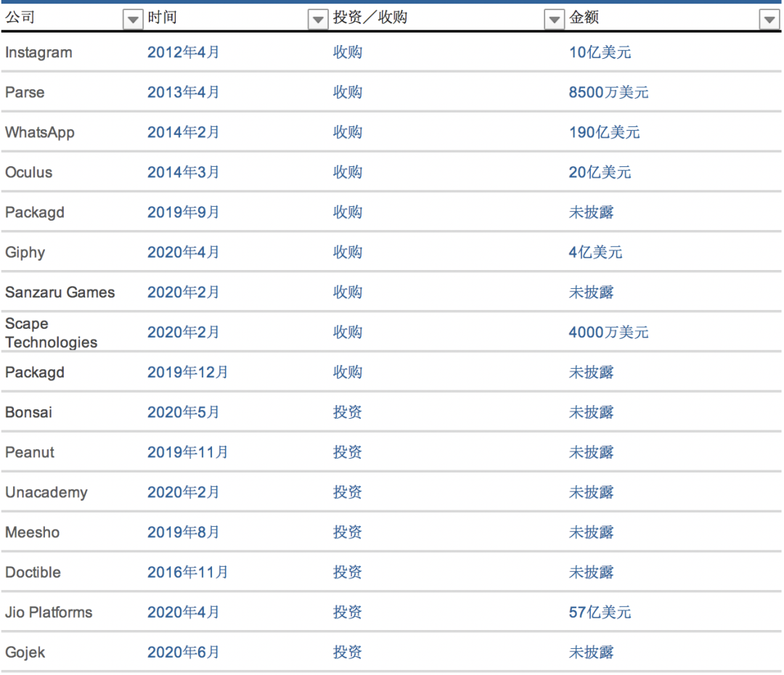784x675 pixels.
Task: Click the 10亿美元 amount for Instagram
Action: coord(600,52)
